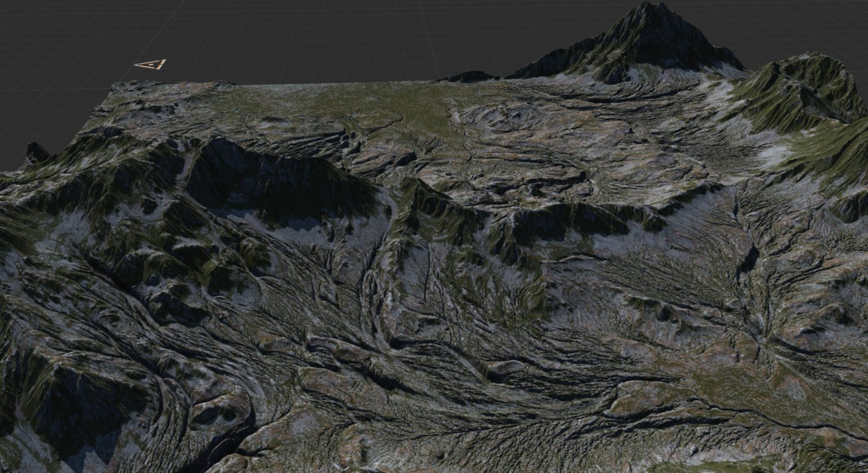Select the orange camera object gizmo

click(151, 65)
